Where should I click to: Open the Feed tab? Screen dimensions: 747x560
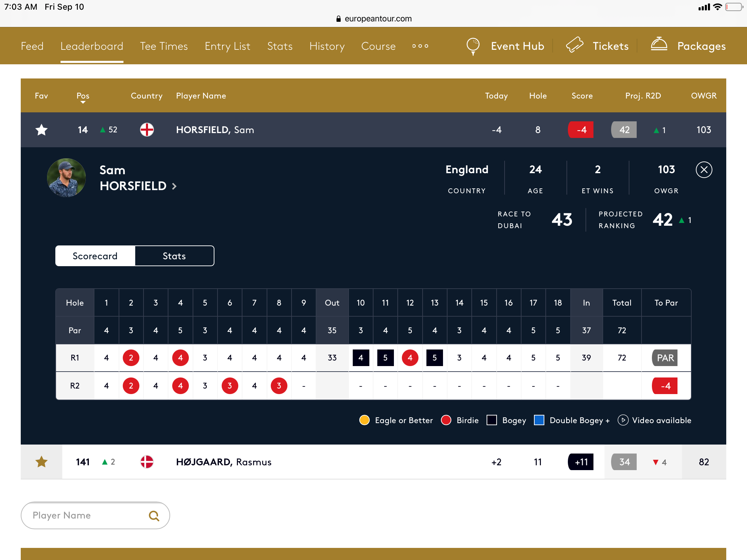click(31, 46)
